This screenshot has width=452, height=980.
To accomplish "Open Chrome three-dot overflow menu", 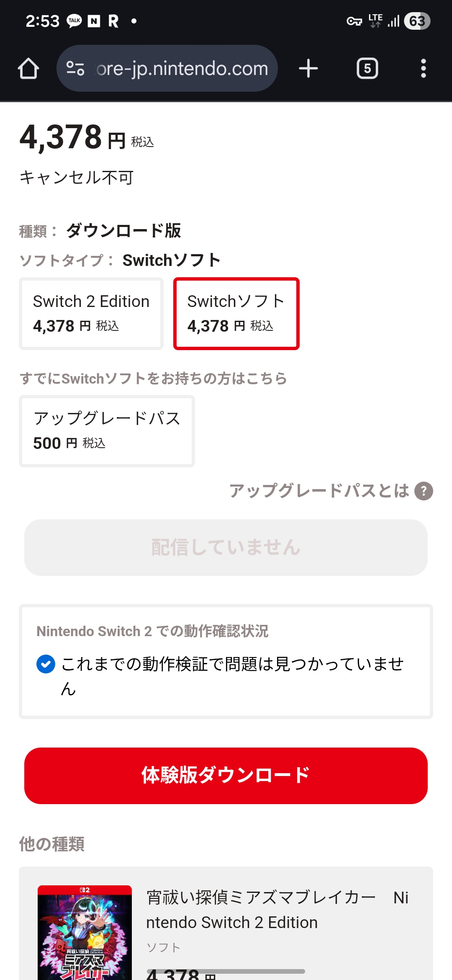I will tap(423, 68).
